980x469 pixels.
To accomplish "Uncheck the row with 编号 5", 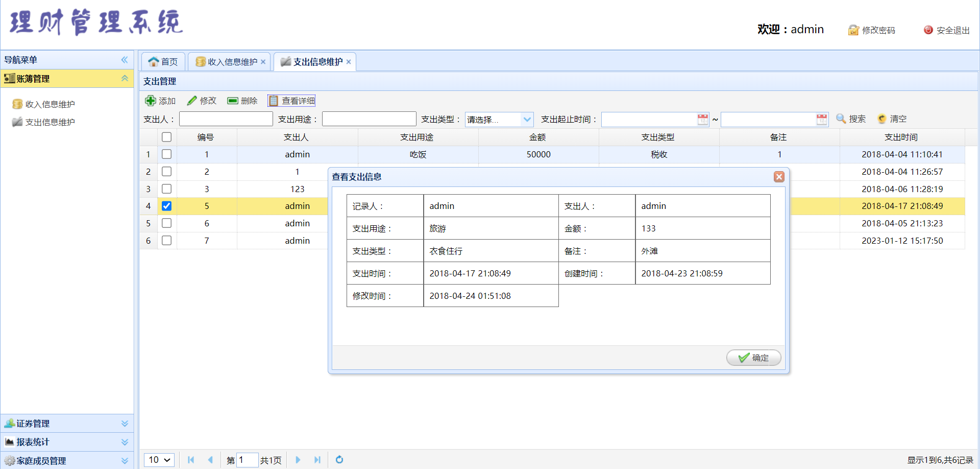I will [166, 206].
